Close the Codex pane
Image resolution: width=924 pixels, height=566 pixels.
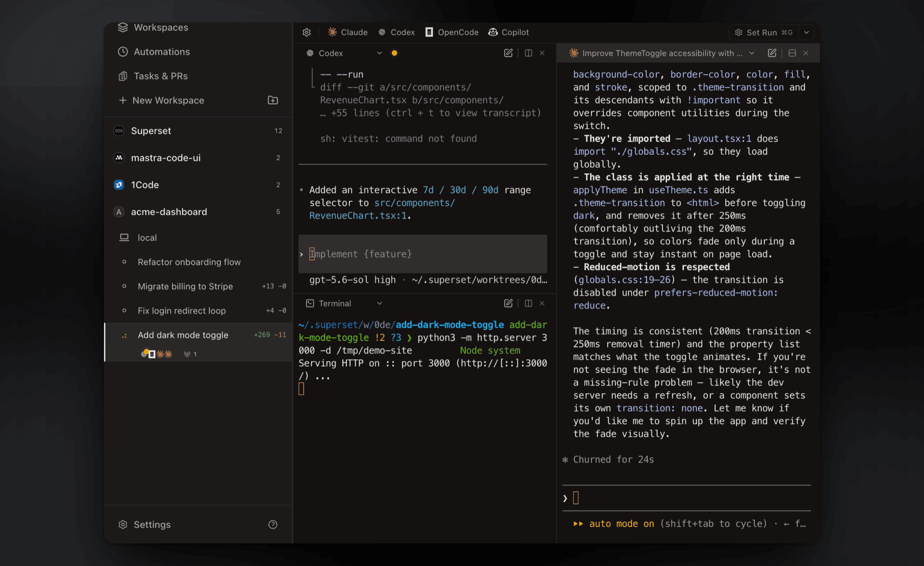pyautogui.click(x=542, y=53)
